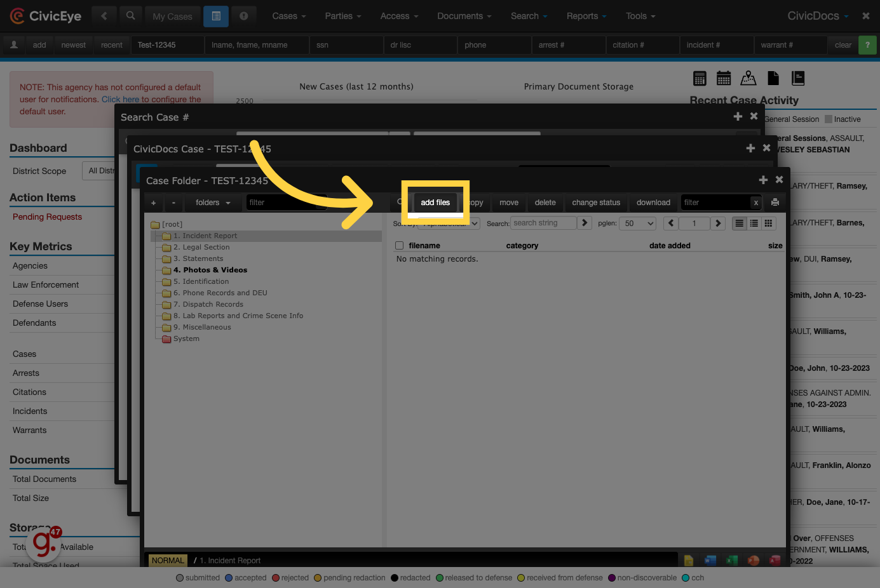880x588 pixels.
Task: Open the District Scope select box
Action: click(98, 171)
